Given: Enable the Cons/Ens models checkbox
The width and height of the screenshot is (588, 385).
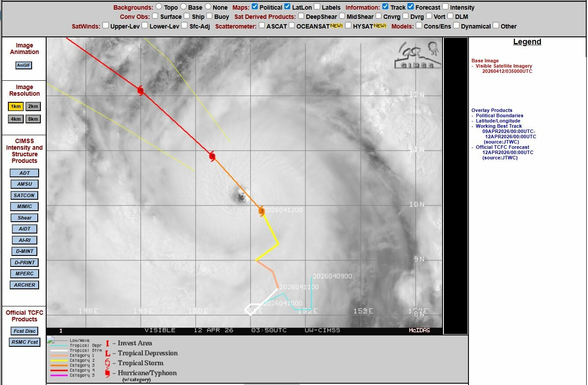Looking at the screenshot, I should (419, 25).
